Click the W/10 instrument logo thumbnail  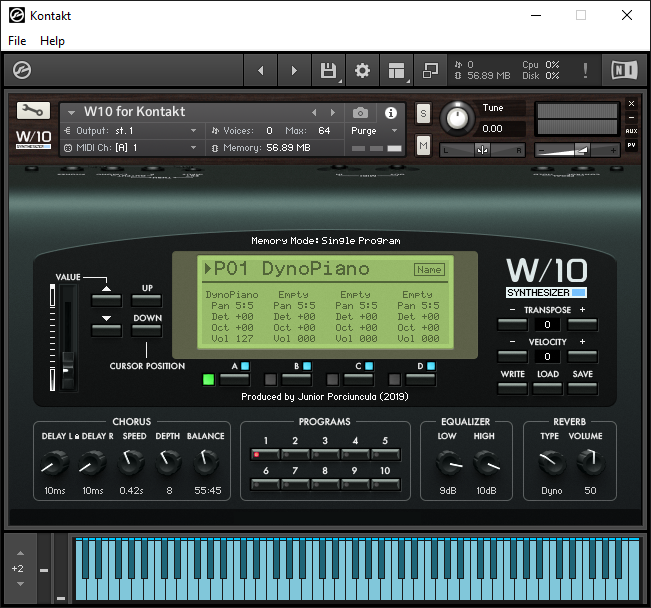coord(34,139)
